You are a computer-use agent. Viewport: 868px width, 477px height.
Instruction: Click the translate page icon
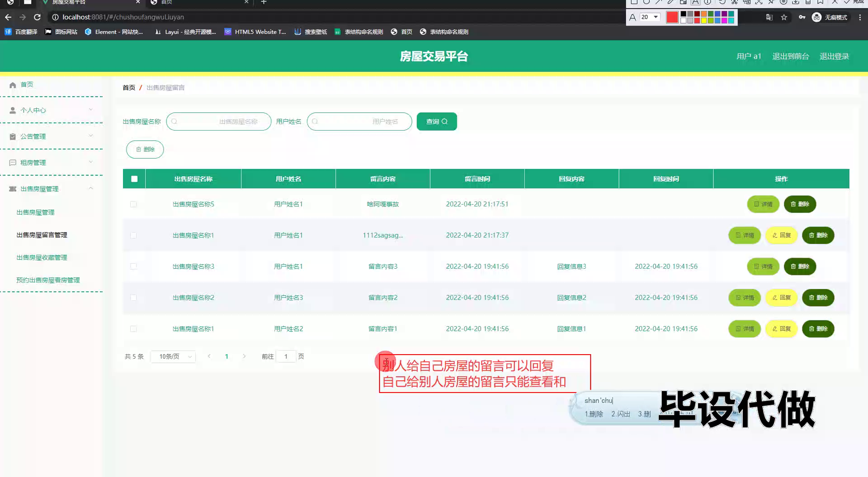(769, 17)
